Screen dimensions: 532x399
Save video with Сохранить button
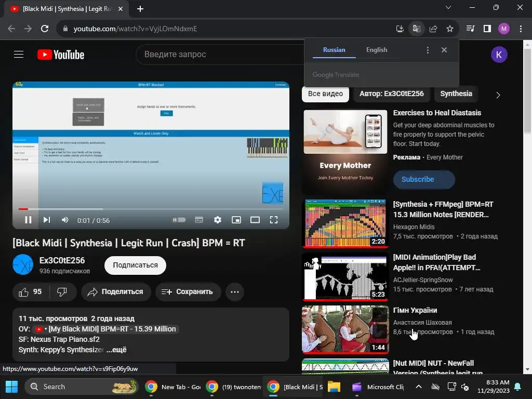[188, 292]
